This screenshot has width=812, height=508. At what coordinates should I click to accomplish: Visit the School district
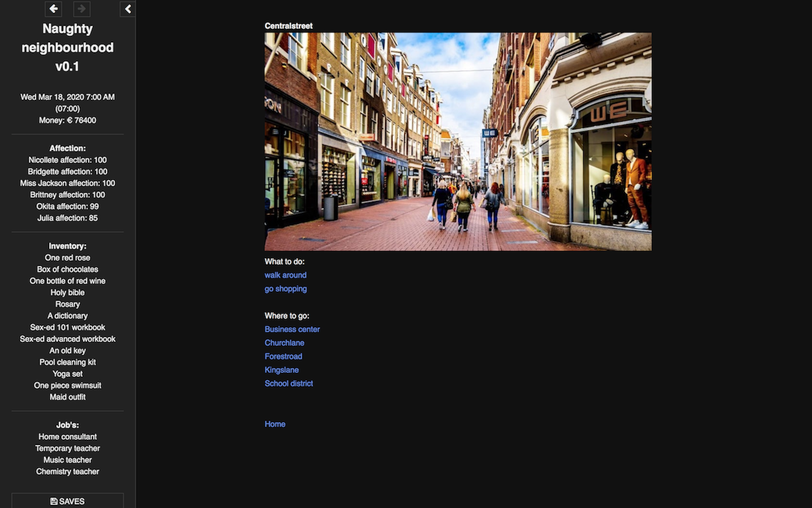289,384
